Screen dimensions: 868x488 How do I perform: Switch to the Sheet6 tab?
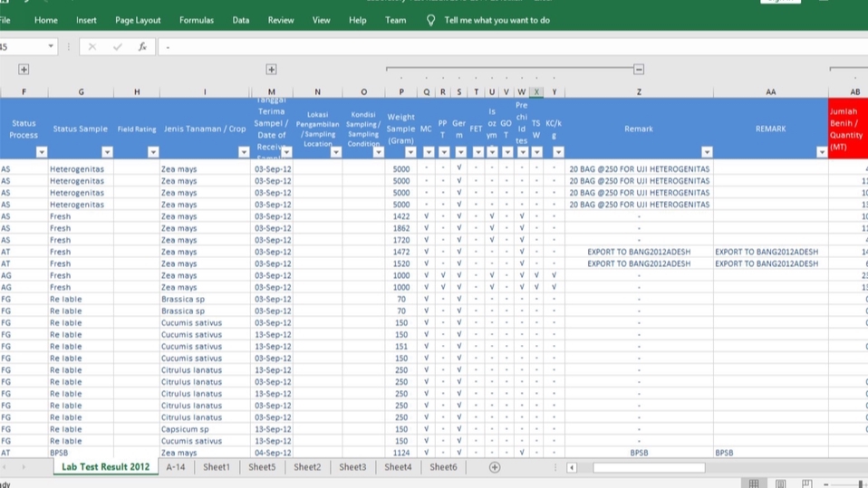[443, 467]
